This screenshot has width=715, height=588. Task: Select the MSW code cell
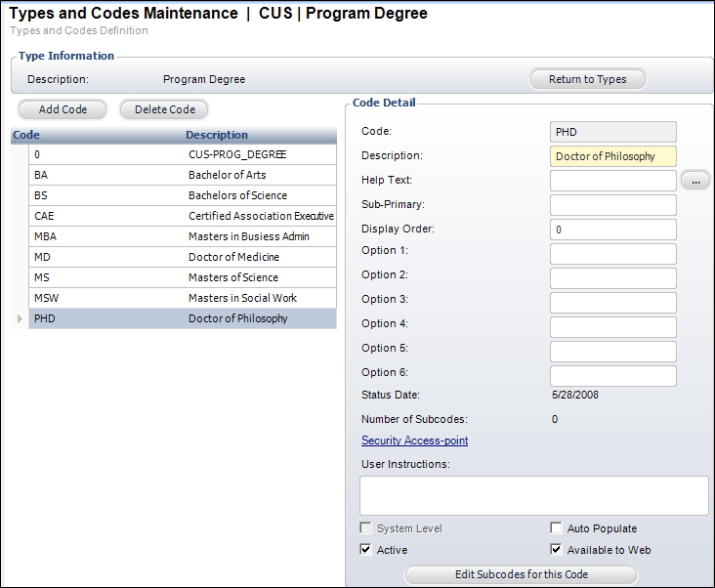pyautogui.click(x=106, y=298)
